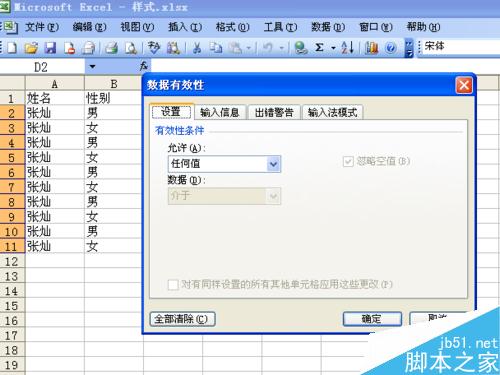Insert a hyperlink using the globe icon
The width and height of the screenshot is (500, 375).
click(x=301, y=48)
